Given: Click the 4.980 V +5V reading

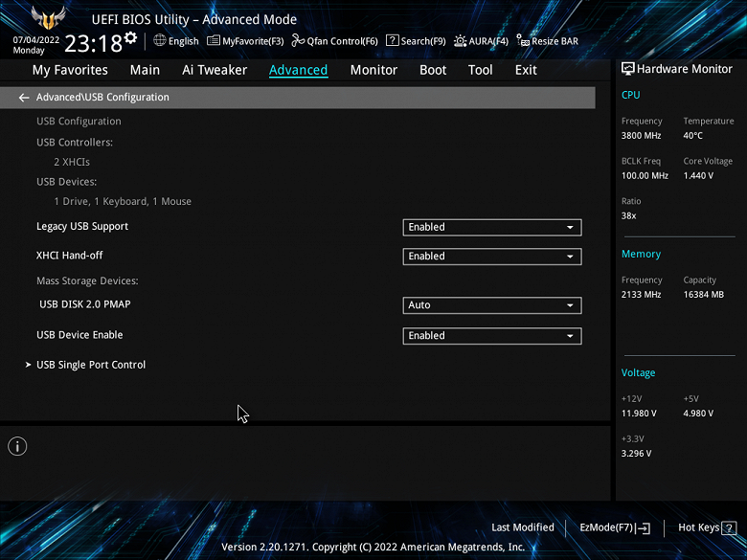Looking at the screenshot, I should point(698,414).
